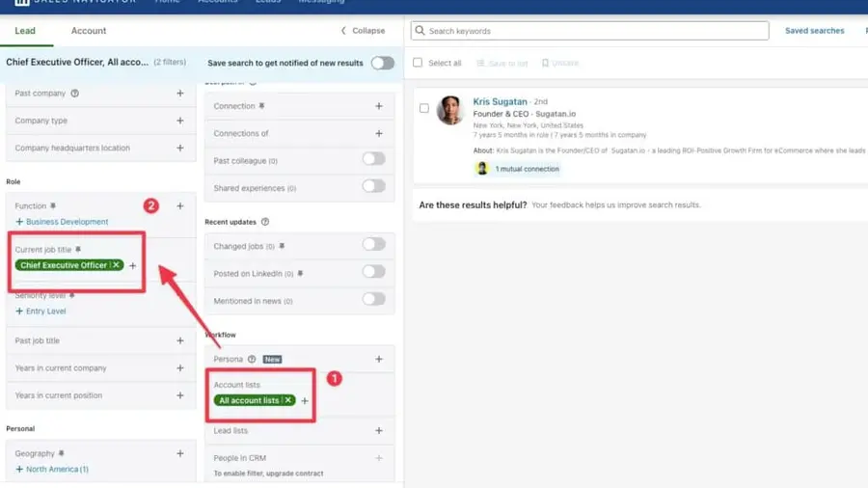Remove Chief Executive Officer job title chip
This screenshot has width=868, height=488.
tap(117, 265)
